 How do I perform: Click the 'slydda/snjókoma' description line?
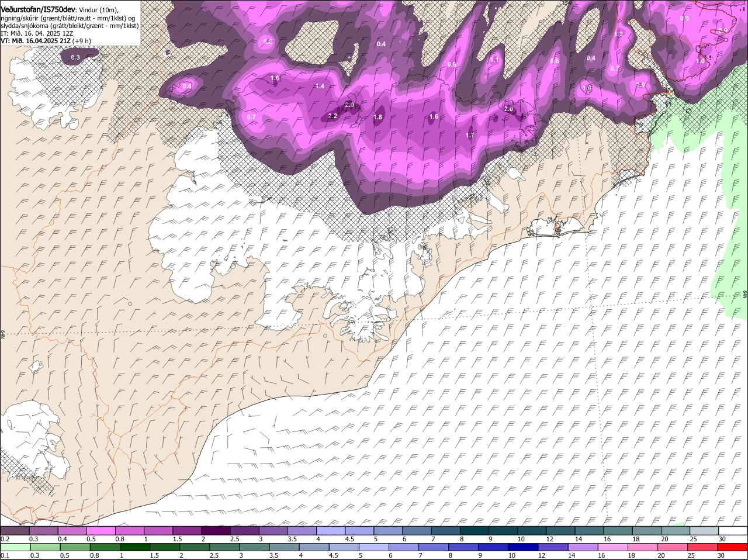tap(70, 26)
